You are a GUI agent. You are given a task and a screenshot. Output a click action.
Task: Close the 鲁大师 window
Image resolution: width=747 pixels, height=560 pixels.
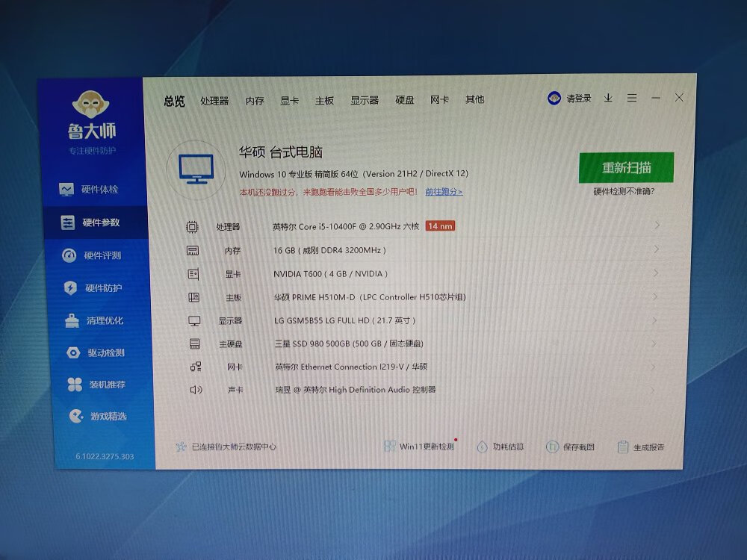(679, 98)
